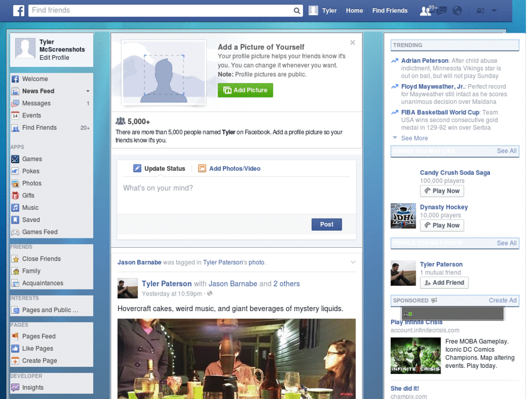This screenshot has width=532, height=399.
Task: Add Tyler Paterson as friend
Action: click(x=444, y=283)
